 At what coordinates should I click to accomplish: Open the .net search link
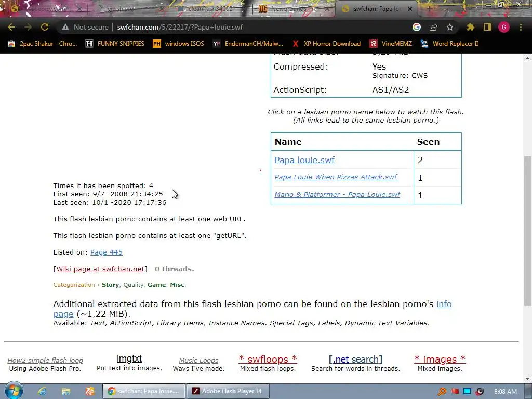[x=355, y=360]
